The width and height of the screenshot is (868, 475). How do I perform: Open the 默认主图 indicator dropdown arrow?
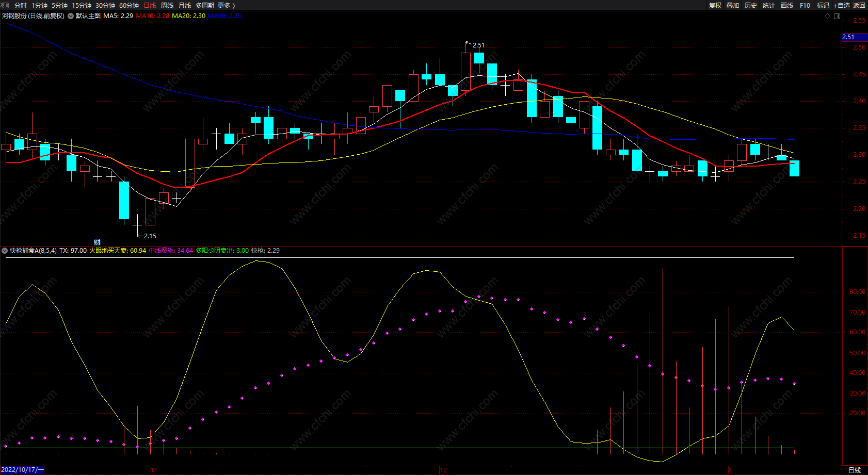pos(71,16)
